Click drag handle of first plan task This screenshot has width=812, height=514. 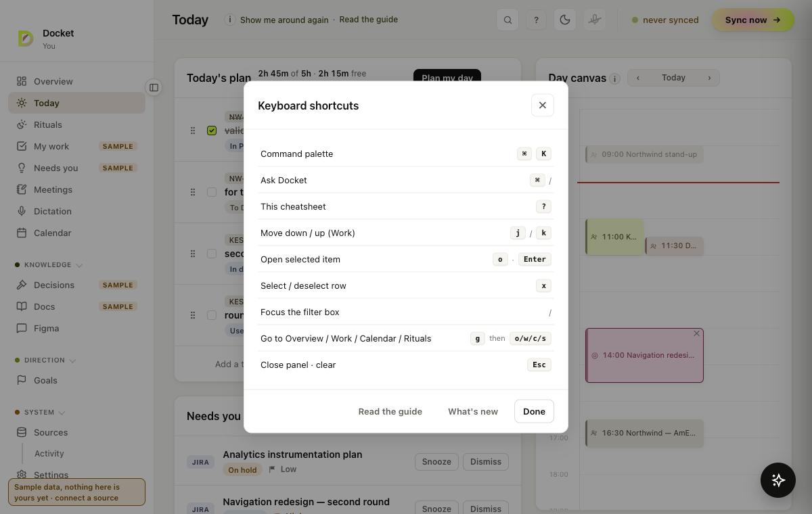pyautogui.click(x=193, y=131)
